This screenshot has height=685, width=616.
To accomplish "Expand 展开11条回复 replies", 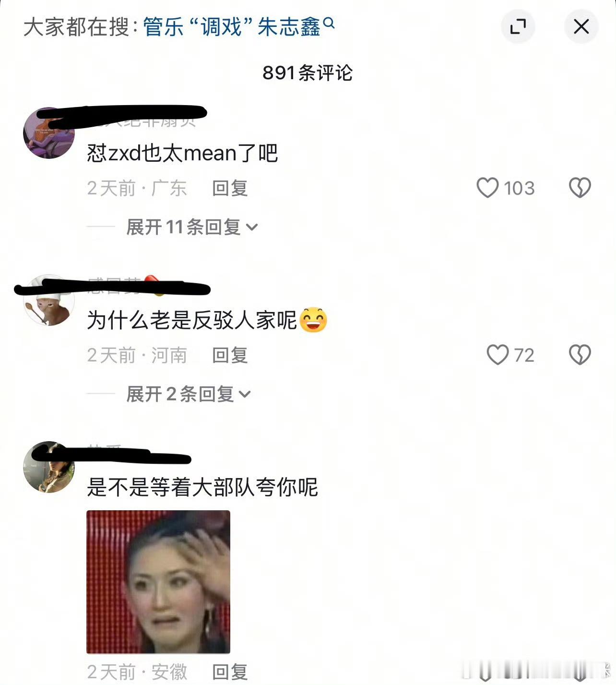I will click(192, 227).
